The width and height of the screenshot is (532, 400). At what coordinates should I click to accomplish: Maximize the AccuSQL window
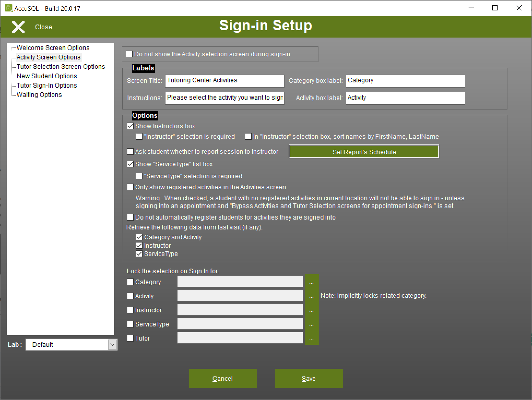pos(495,8)
